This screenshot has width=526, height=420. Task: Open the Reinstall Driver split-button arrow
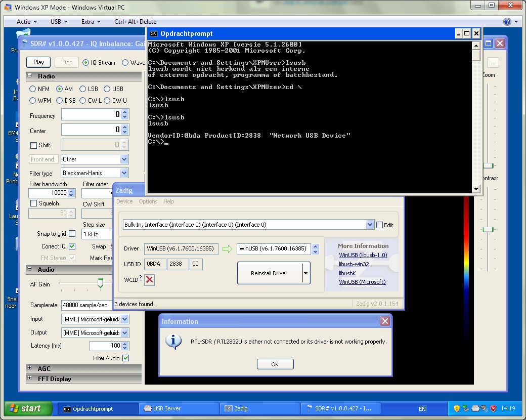[305, 273]
